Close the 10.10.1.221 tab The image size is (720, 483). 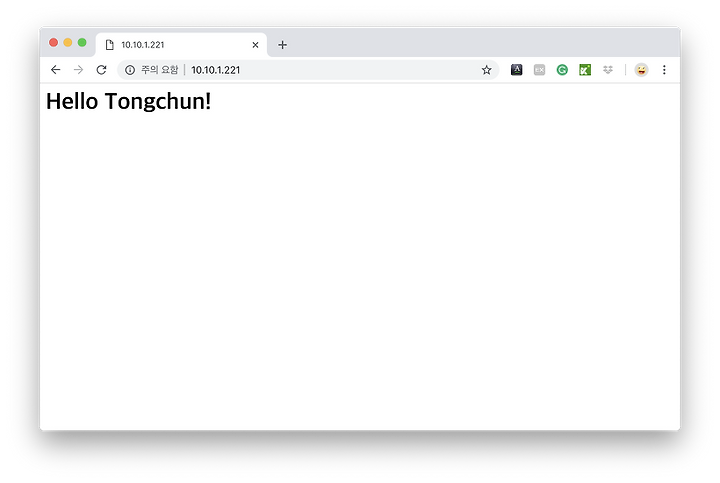click(255, 45)
